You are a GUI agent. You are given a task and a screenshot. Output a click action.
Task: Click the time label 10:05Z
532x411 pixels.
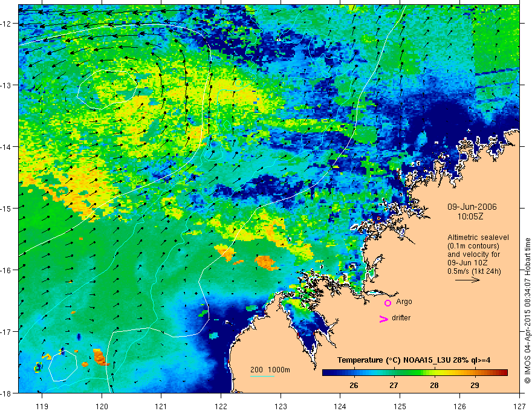pos(470,216)
